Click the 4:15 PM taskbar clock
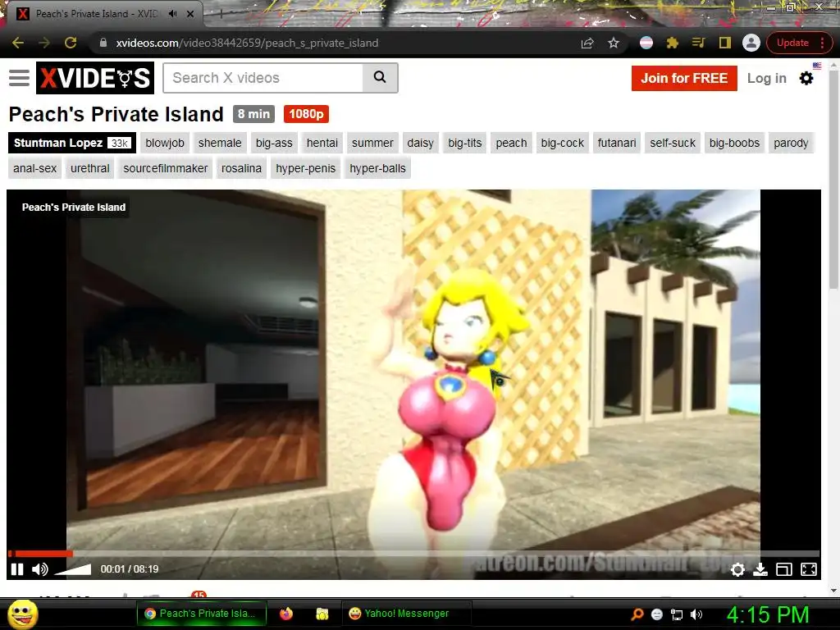The image size is (840, 630). coord(767,614)
